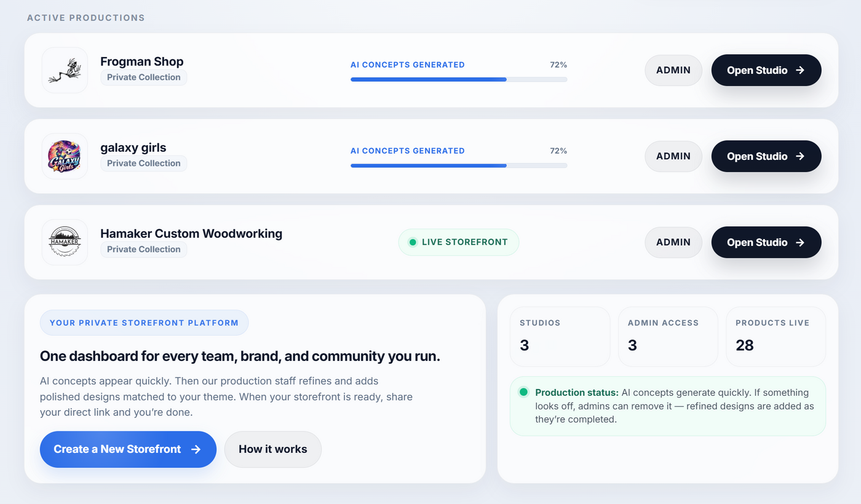Open Studio for Frogman Shop
861x504 pixels.
(x=766, y=70)
